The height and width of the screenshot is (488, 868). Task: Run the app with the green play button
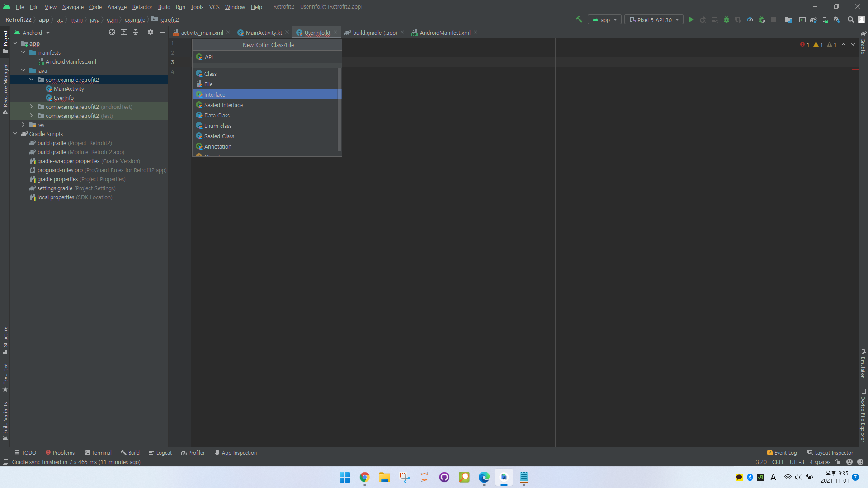coord(691,19)
